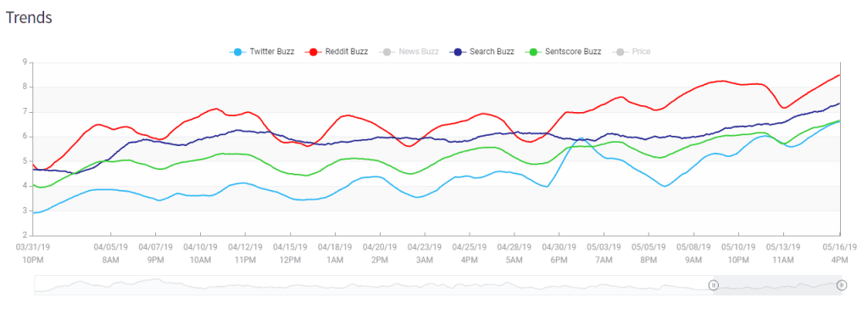The width and height of the screenshot is (868, 309).
Task: Hide the Search Buzz series label
Action: [x=492, y=52]
